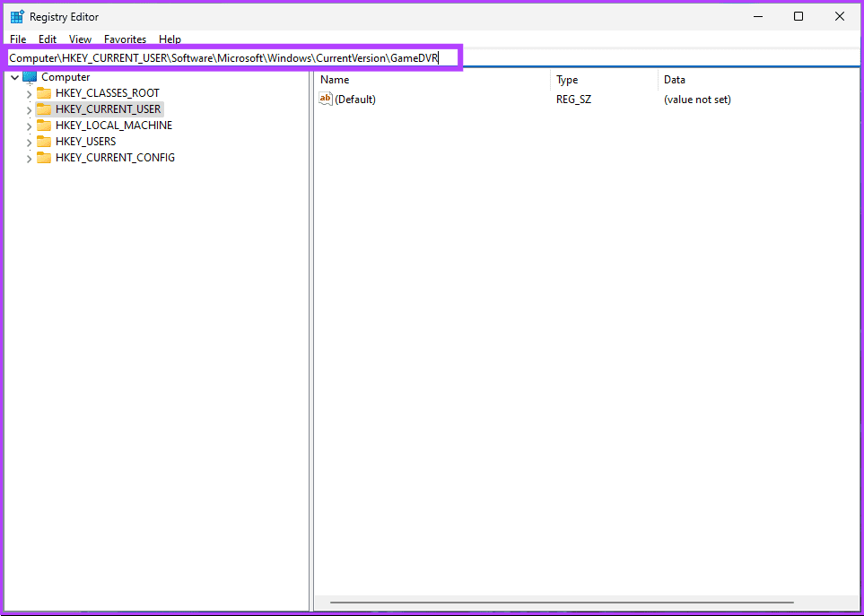Viewport: 864px width, 616px height.
Task: Expand the HKEY_CLASSES_ROOT key
Action: (x=30, y=94)
